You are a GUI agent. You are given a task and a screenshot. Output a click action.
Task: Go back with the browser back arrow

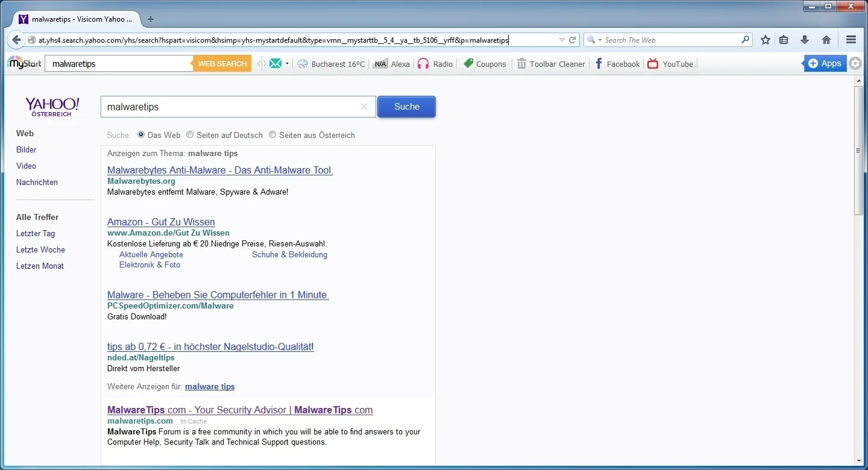click(x=16, y=40)
